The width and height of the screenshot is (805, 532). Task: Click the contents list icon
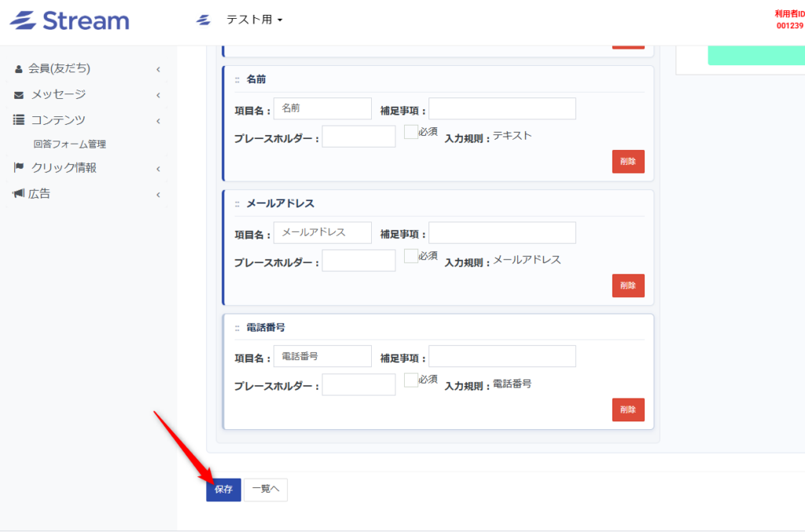point(19,120)
